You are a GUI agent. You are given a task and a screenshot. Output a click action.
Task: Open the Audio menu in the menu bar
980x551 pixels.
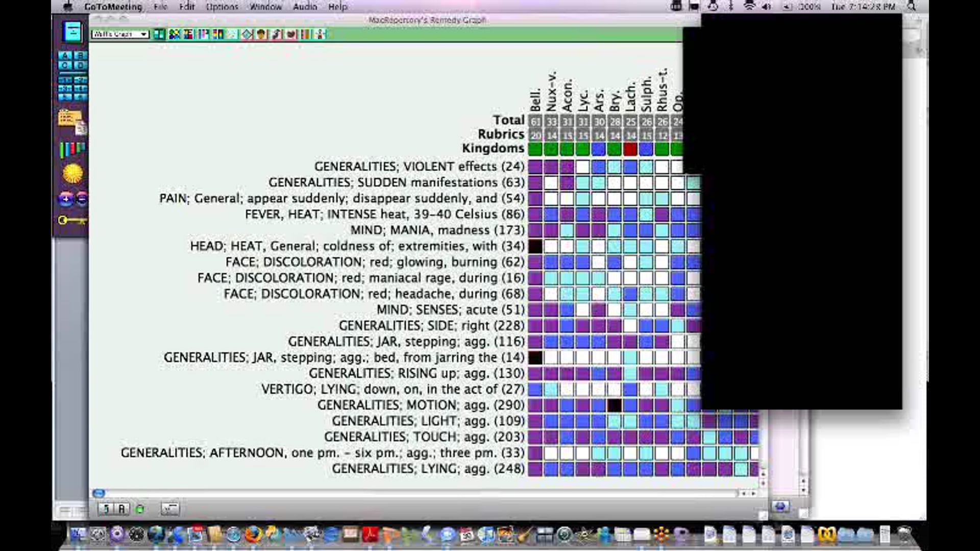(x=305, y=7)
